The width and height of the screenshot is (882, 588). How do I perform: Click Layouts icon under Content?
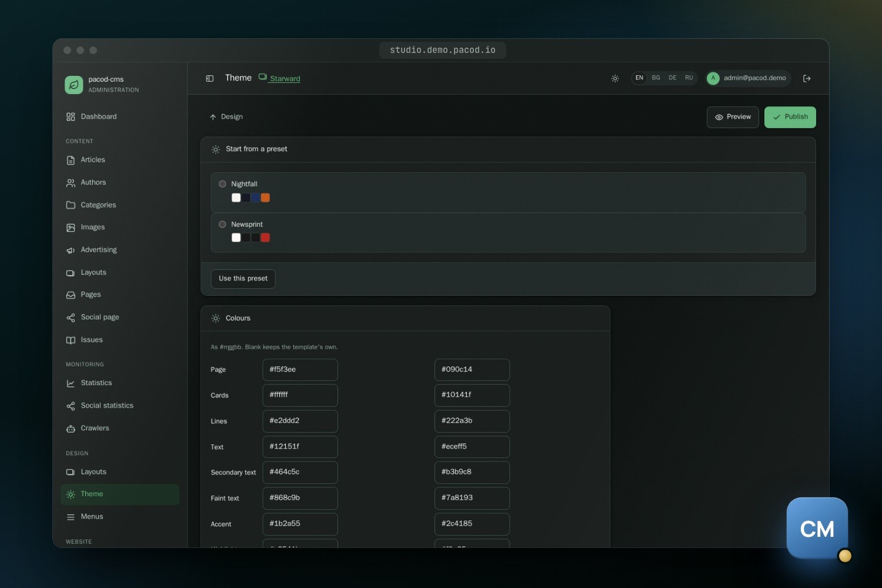point(71,273)
